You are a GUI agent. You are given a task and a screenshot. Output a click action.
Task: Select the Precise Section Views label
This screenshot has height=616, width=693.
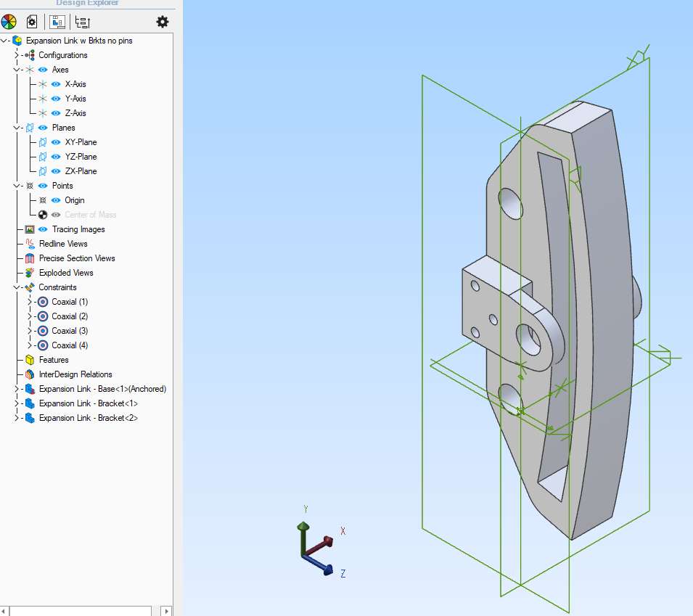pyautogui.click(x=77, y=258)
